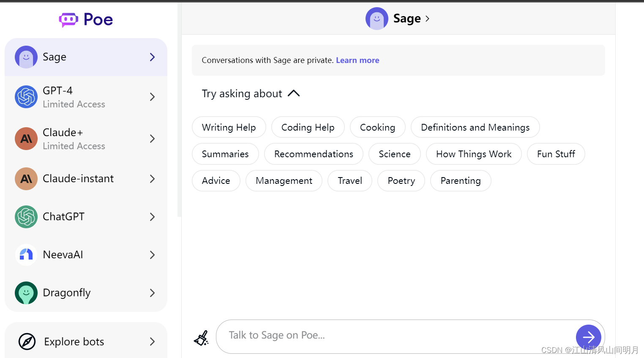Choose the Coding Help suggestion
Image resolution: width=644 pixels, height=358 pixels.
point(308,127)
